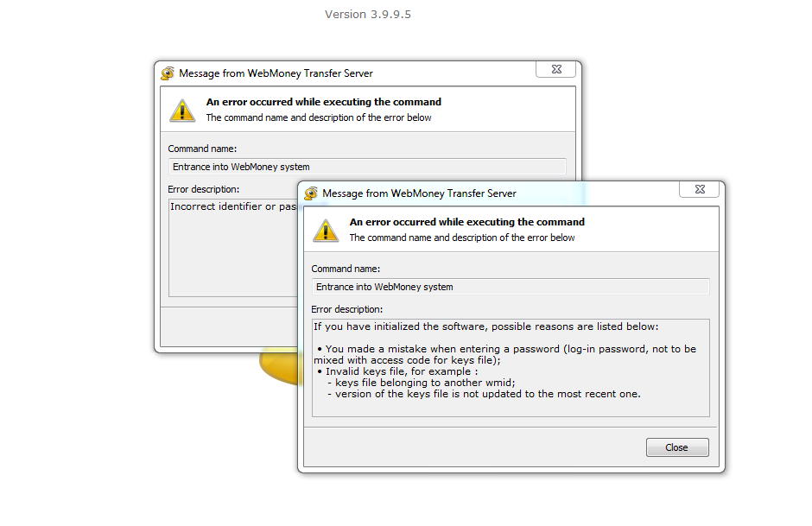Click Close button in front error dialog
Viewport: 812px width, 526px height.
[677, 447]
